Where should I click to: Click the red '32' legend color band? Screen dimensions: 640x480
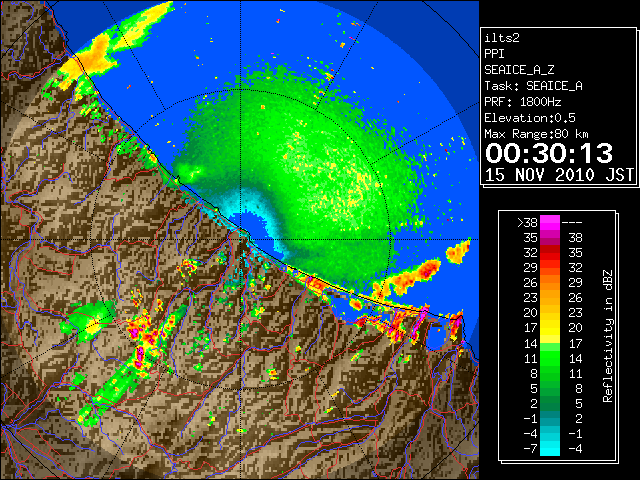(x=550, y=253)
